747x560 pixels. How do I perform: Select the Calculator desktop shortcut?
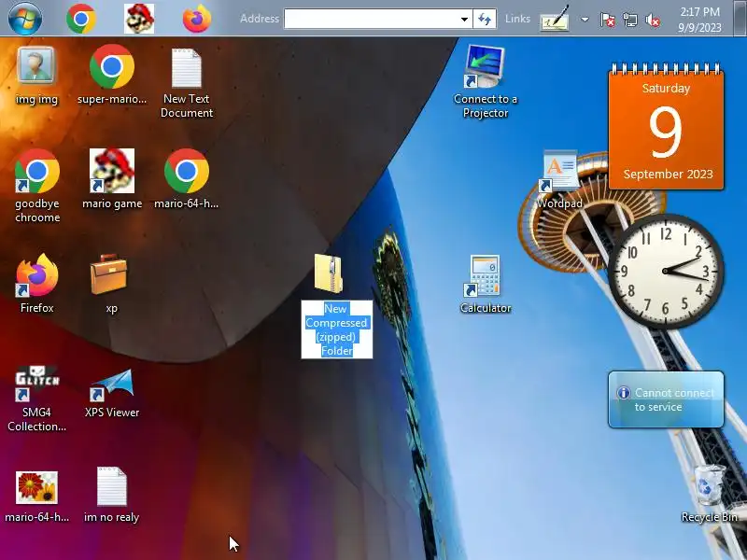tap(486, 284)
